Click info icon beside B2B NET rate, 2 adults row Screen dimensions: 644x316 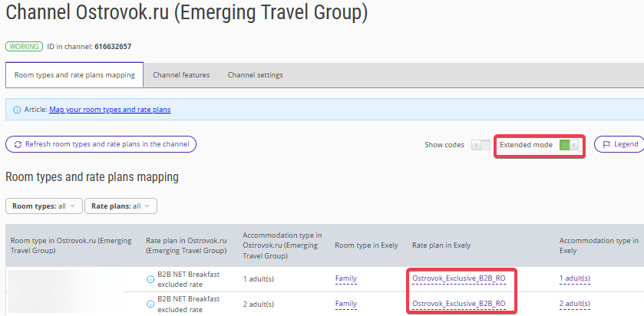click(150, 304)
